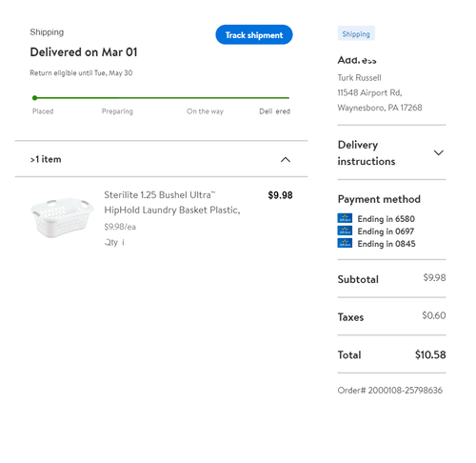Click the 'Delivered on Mar 01' heading
This screenshot has width=476, height=463.
pos(84,52)
